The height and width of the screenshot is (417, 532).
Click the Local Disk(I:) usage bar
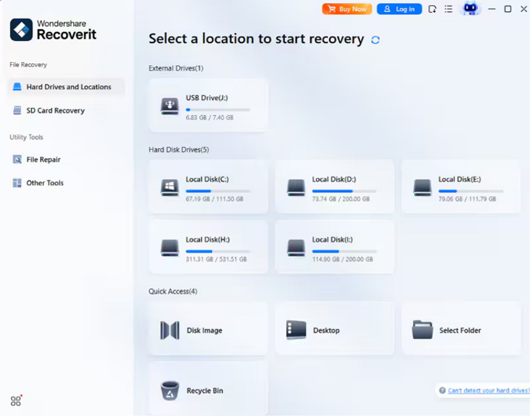coord(345,252)
